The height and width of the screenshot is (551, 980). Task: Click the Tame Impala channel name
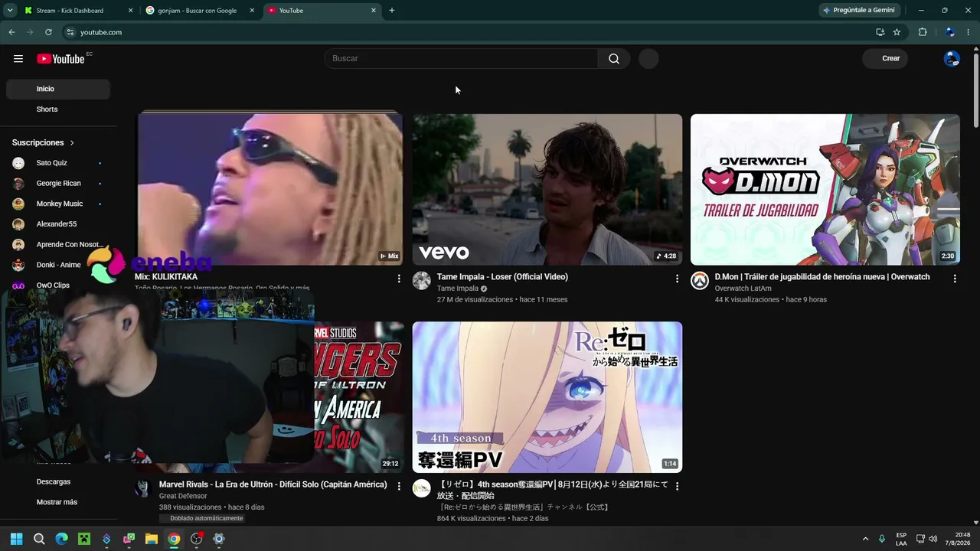click(x=457, y=289)
